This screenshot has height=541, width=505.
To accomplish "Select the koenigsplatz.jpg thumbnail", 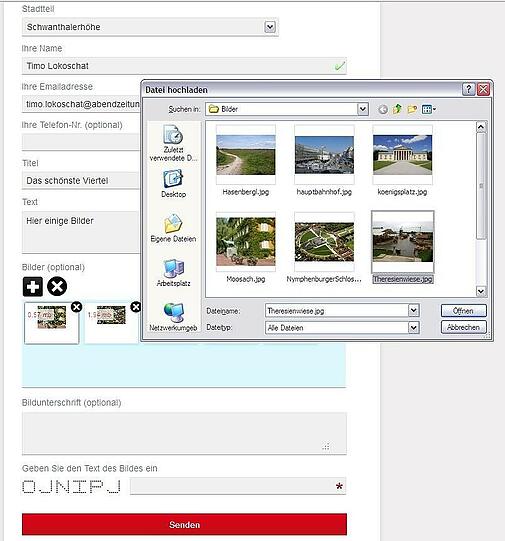I will click(x=402, y=160).
